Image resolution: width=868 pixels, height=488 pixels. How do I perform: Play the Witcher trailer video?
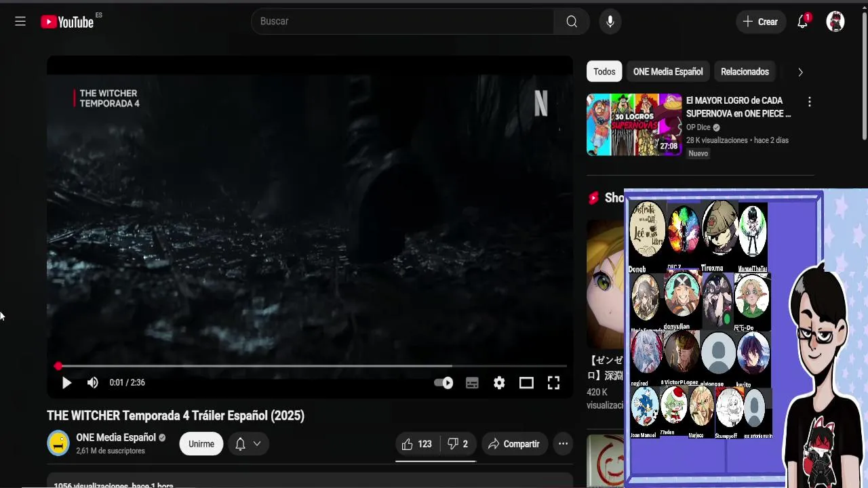point(66,383)
